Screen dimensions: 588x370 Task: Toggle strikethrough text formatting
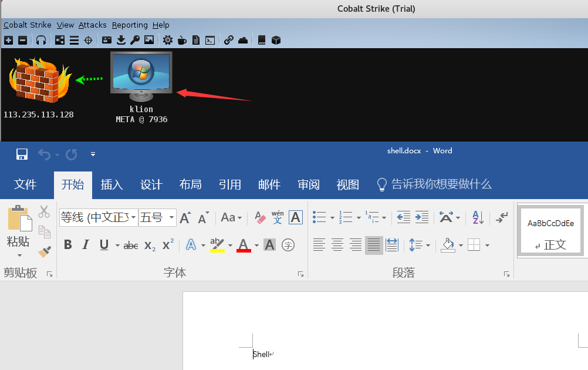pyautogui.click(x=130, y=245)
